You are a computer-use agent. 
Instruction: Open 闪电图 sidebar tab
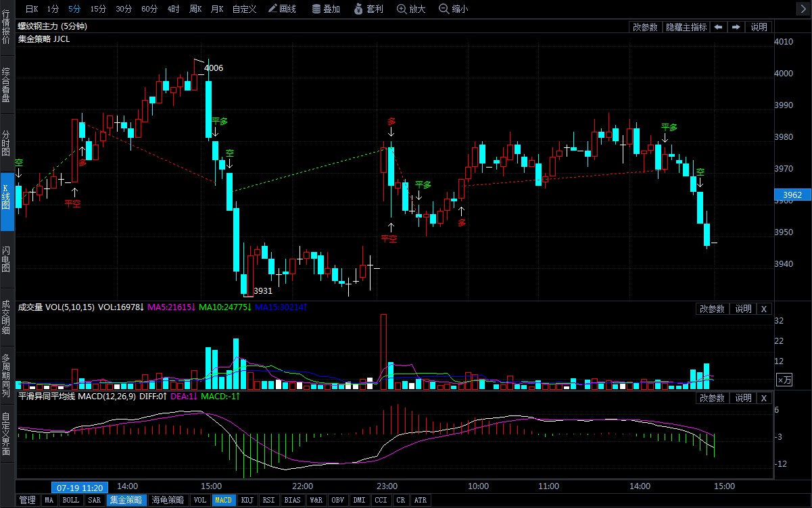point(6,259)
